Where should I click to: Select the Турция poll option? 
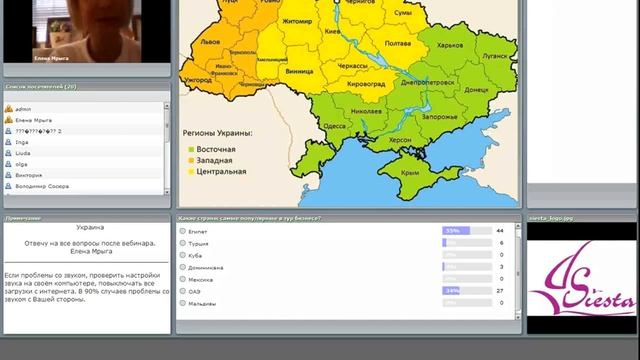click(x=182, y=243)
